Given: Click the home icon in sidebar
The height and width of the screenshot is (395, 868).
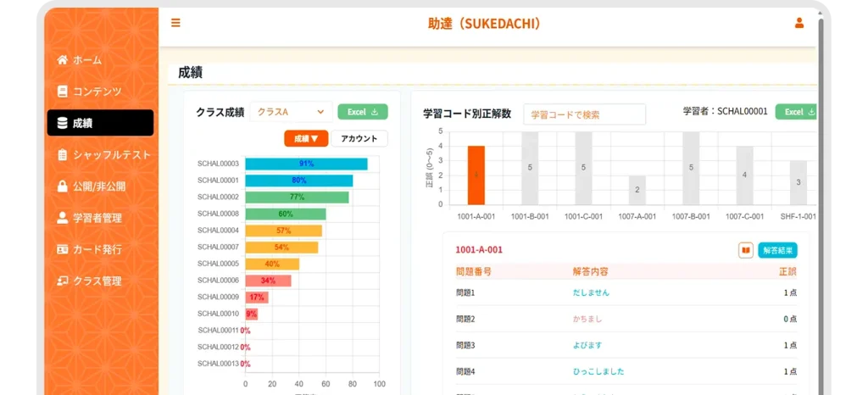Looking at the screenshot, I should [x=62, y=60].
